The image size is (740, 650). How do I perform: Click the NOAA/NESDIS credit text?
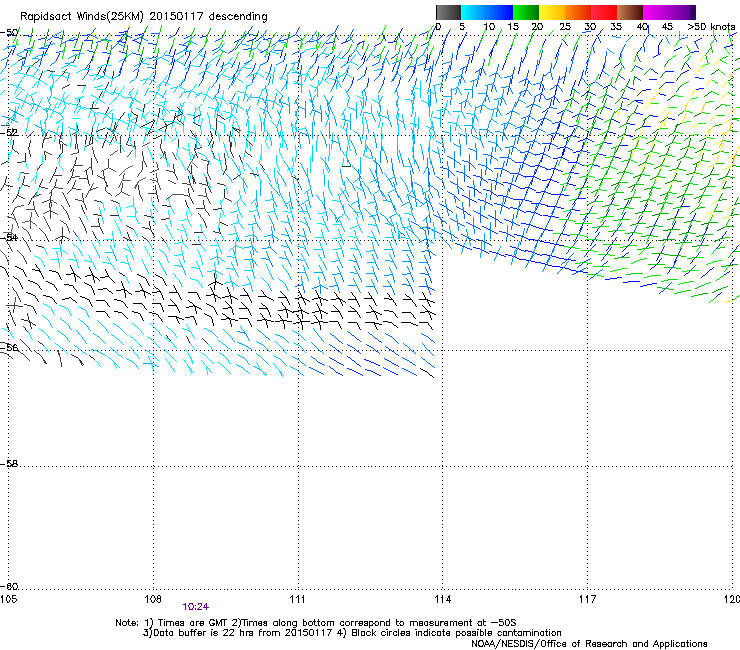coord(589,644)
